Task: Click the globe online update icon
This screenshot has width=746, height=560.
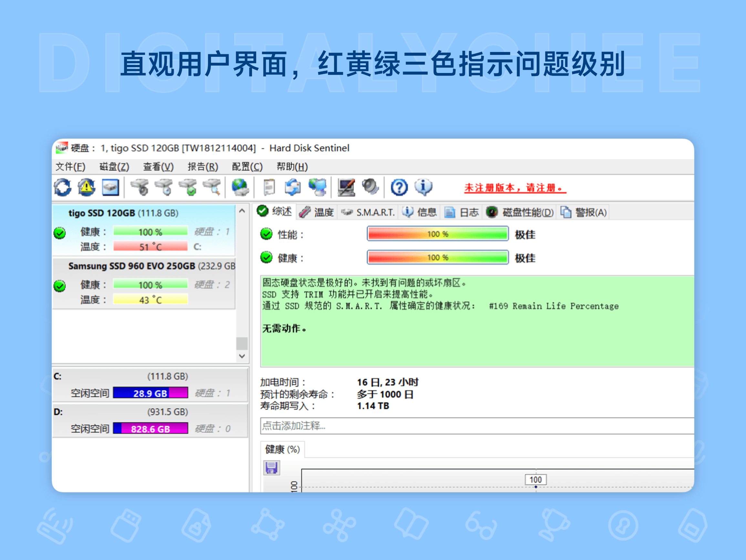Action: click(x=241, y=188)
